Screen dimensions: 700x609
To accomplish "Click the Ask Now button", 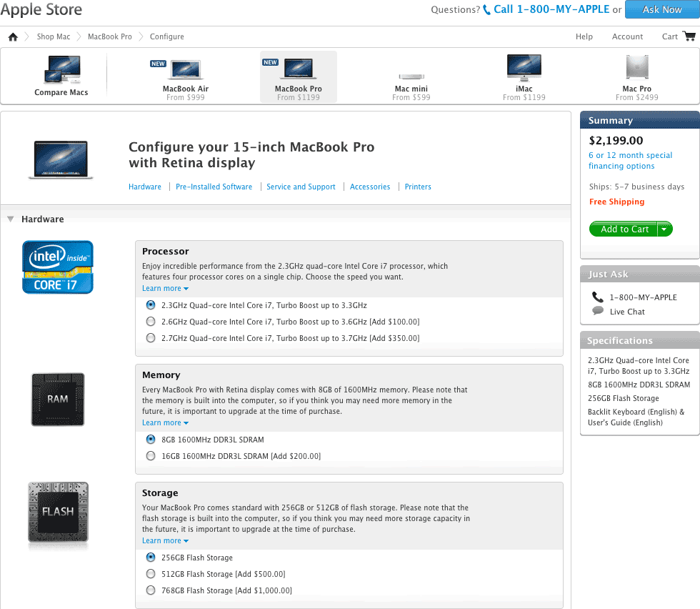I will pos(661,9).
